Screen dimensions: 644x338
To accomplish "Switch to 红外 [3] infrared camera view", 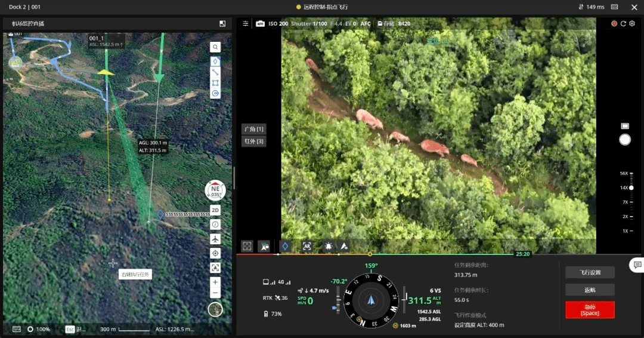I will point(253,142).
